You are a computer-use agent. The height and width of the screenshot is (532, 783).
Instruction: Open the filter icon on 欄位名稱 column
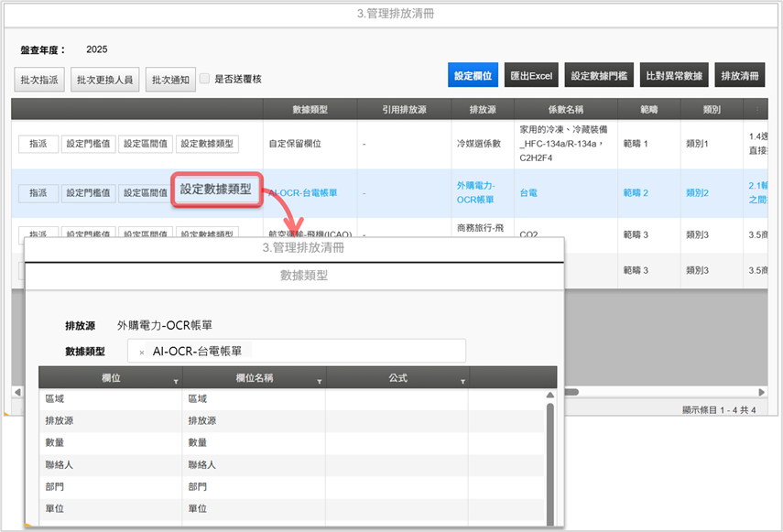pos(320,382)
